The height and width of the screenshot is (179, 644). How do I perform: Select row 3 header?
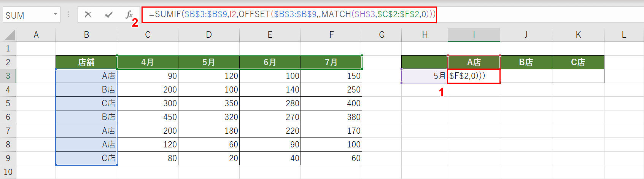click(8, 76)
